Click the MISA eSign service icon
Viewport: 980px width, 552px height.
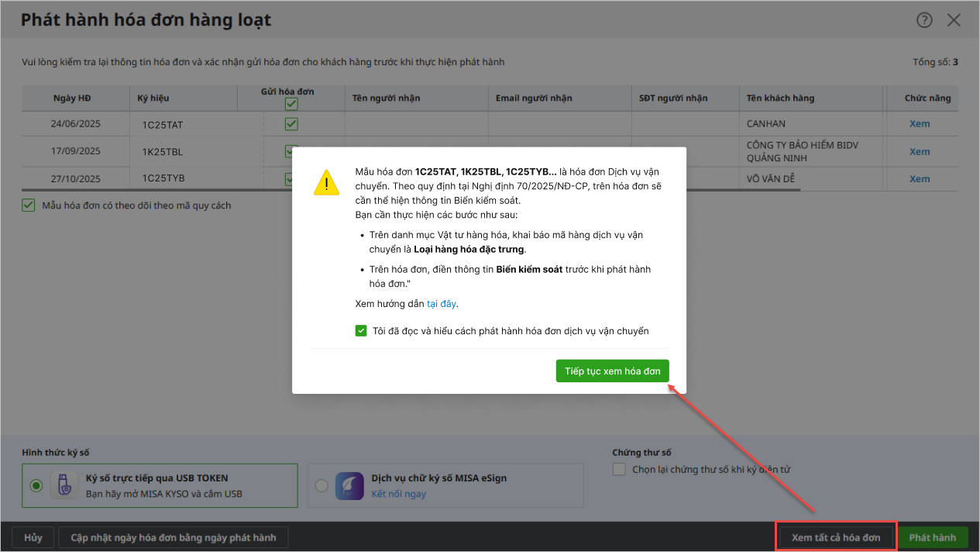point(349,486)
